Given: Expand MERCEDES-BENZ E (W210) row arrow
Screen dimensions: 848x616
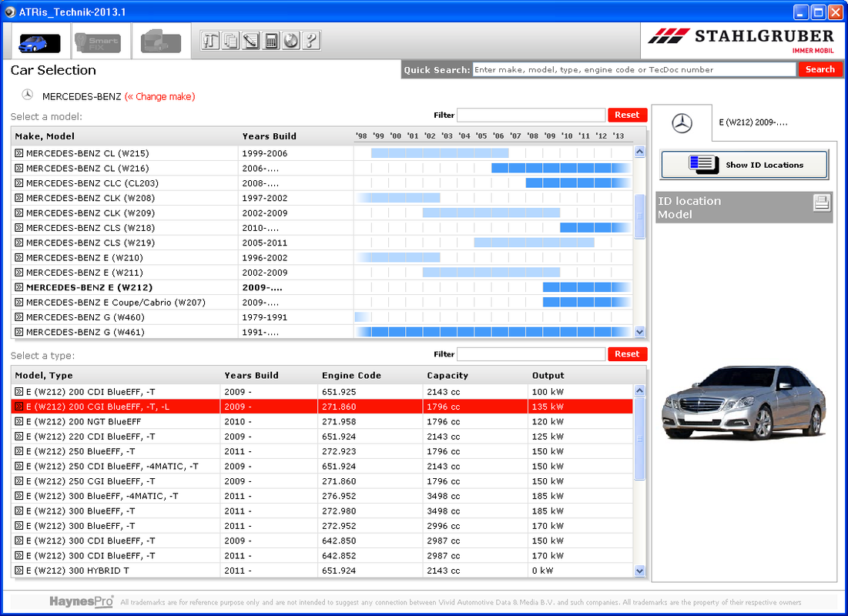Looking at the screenshot, I should coord(19,257).
